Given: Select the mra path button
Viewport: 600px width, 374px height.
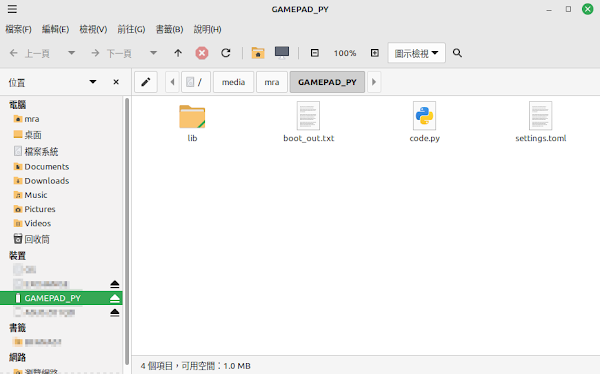Looking at the screenshot, I should click(272, 82).
